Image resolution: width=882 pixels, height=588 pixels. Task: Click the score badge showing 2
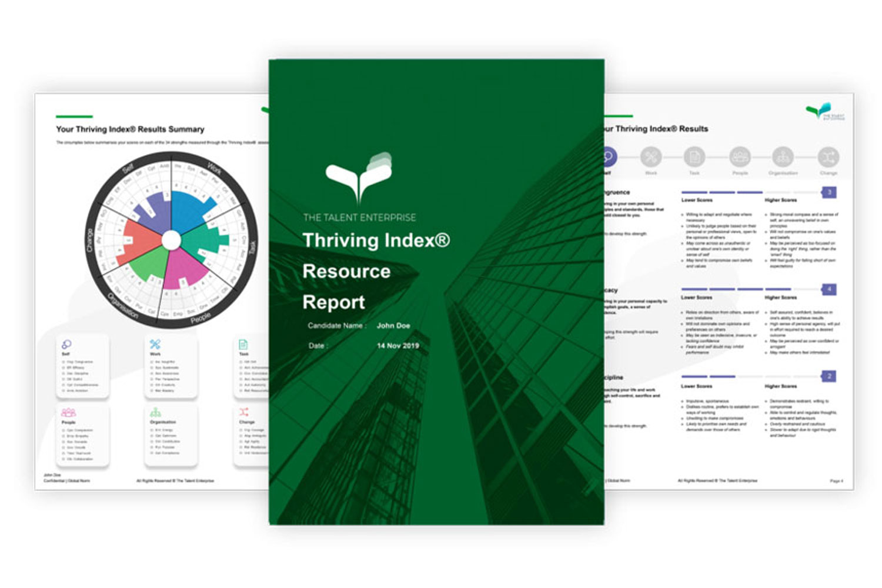coord(829,376)
